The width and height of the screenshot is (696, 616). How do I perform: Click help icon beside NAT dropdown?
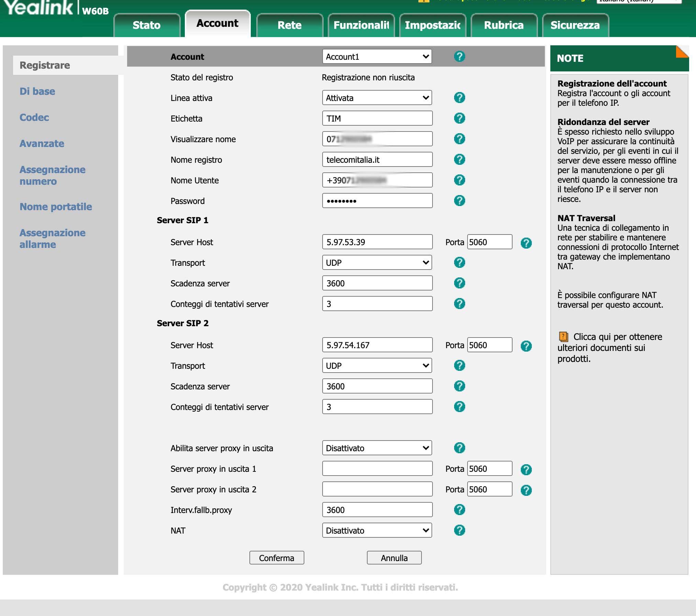459,531
